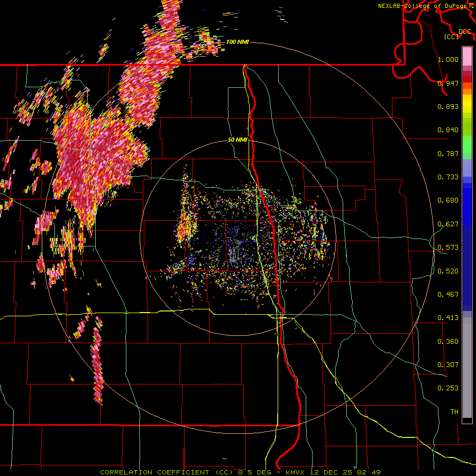Click the Correlation Coefficient caption at bottom
The width and height of the screenshot is (476, 476).
tap(241, 472)
